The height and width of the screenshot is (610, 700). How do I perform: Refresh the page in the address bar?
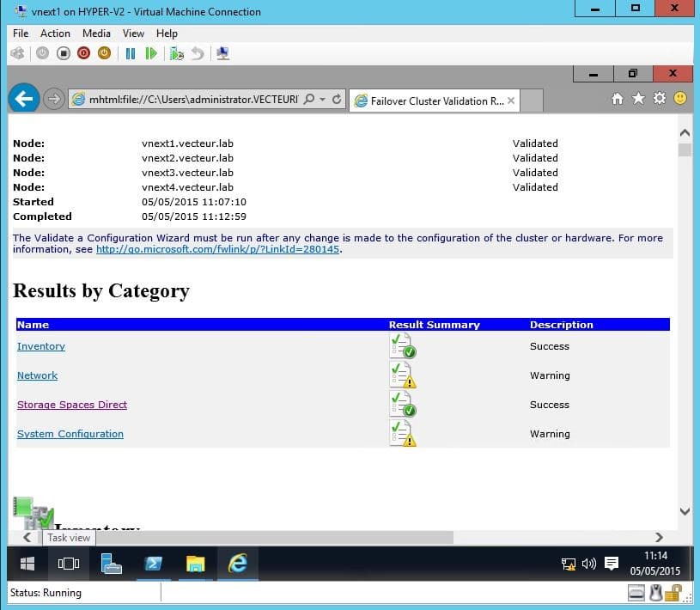click(337, 100)
